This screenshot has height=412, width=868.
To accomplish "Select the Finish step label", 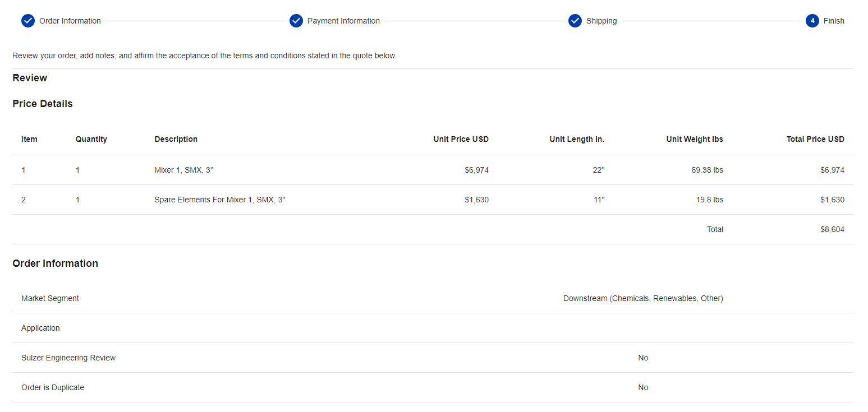I will point(834,21).
